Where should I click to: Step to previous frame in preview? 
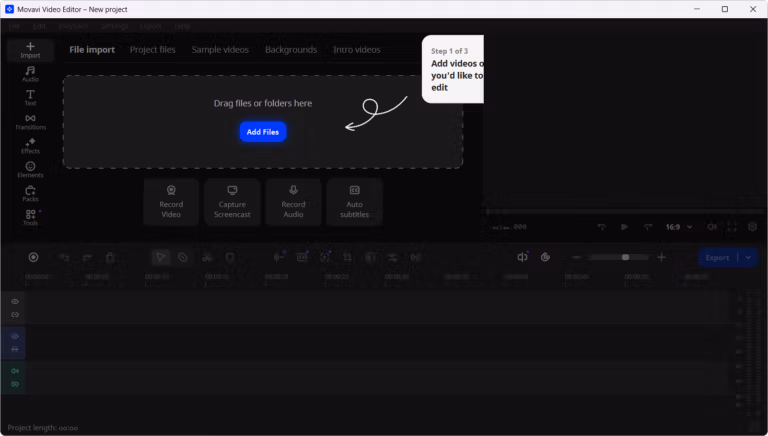601,227
